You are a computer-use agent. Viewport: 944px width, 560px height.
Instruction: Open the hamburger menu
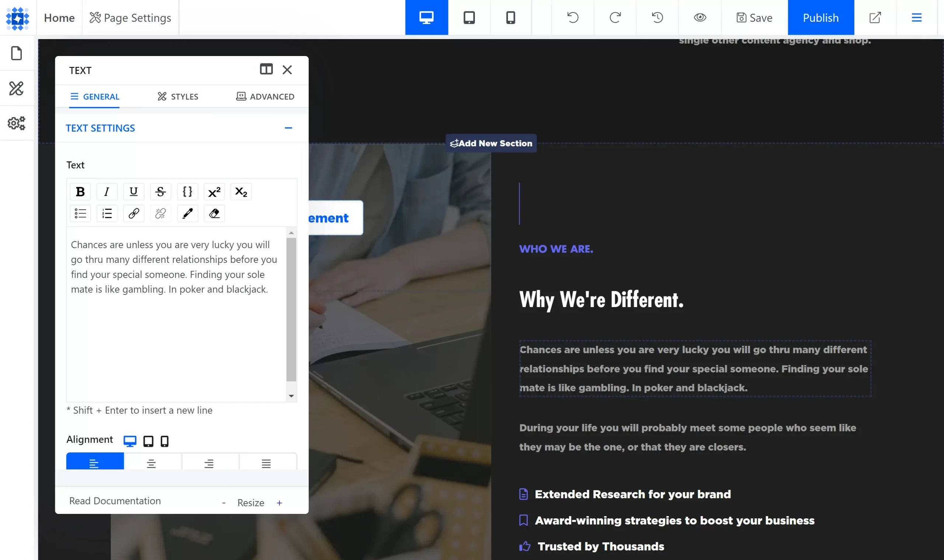917,17
